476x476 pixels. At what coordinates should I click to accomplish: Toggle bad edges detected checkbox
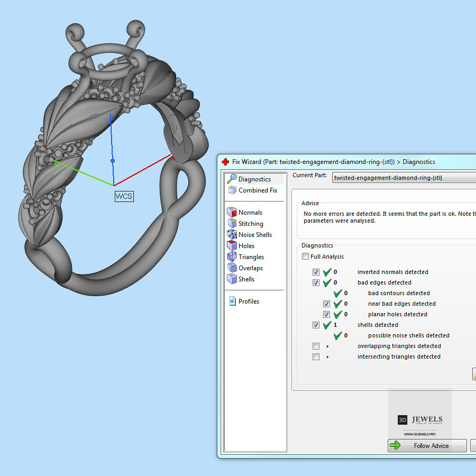[316, 282]
